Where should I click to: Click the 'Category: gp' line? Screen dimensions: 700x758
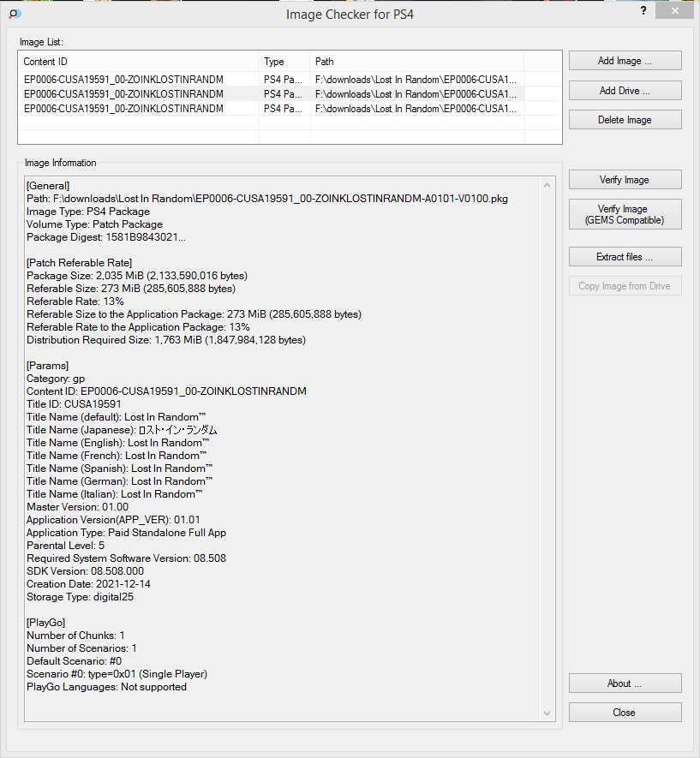(x=56, y=379)
